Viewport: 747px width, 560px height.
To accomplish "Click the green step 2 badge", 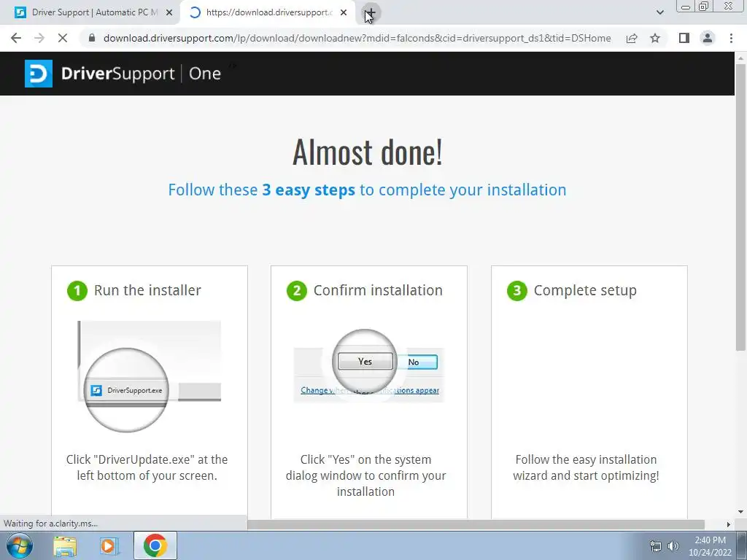I will [x=296, y=290].
